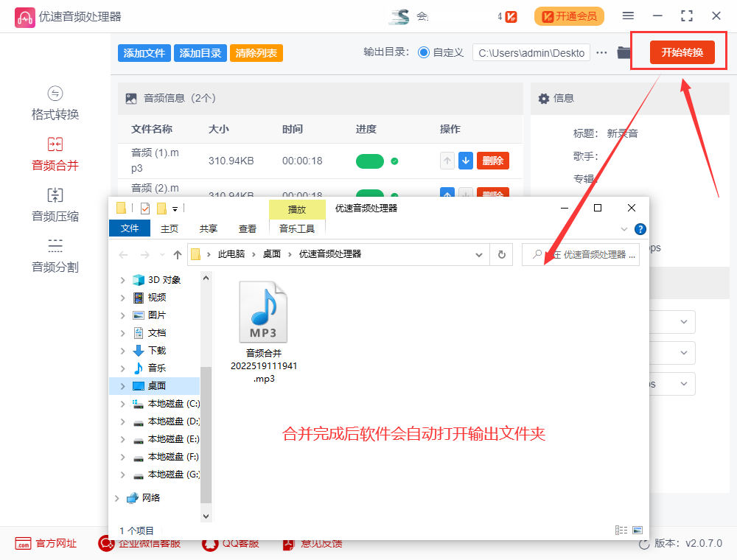Viewport: 737px width, 560px height.
Task: Click the 意见反馈 feedback icon
Action: [x=287, y=543]
